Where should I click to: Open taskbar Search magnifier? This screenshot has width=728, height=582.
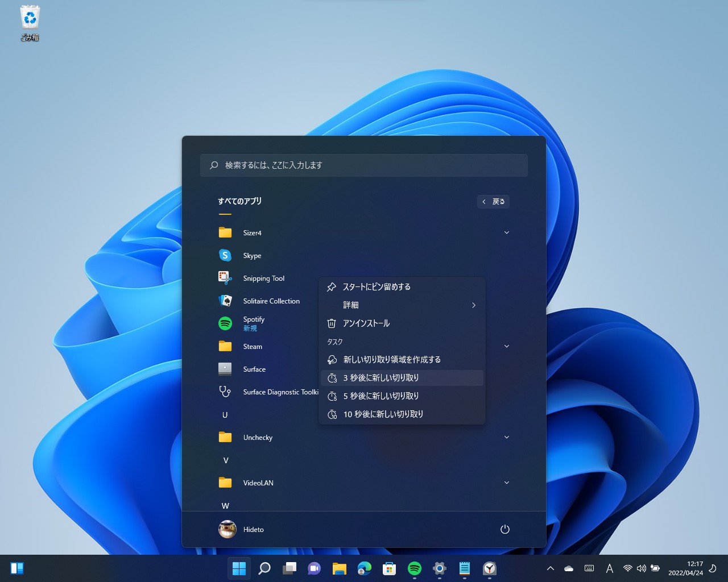point(264,568)
